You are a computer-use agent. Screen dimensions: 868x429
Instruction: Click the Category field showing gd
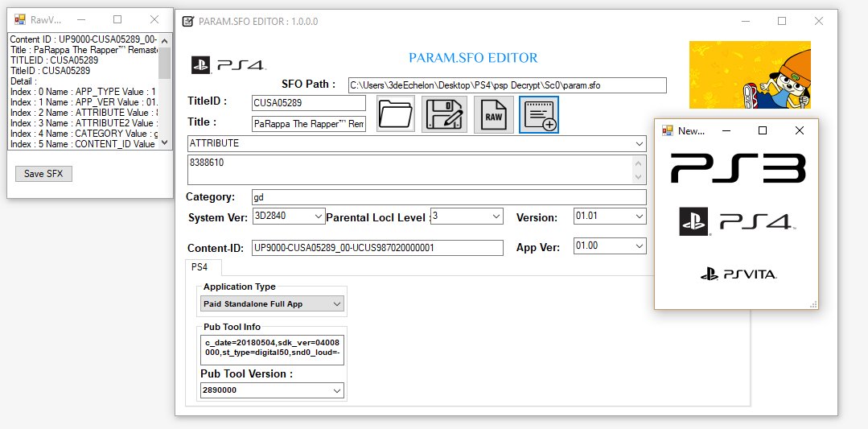[x=449, y=197]
